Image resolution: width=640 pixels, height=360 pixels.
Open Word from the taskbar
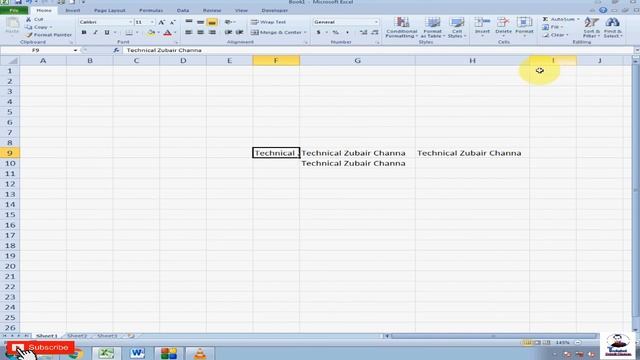137,353
